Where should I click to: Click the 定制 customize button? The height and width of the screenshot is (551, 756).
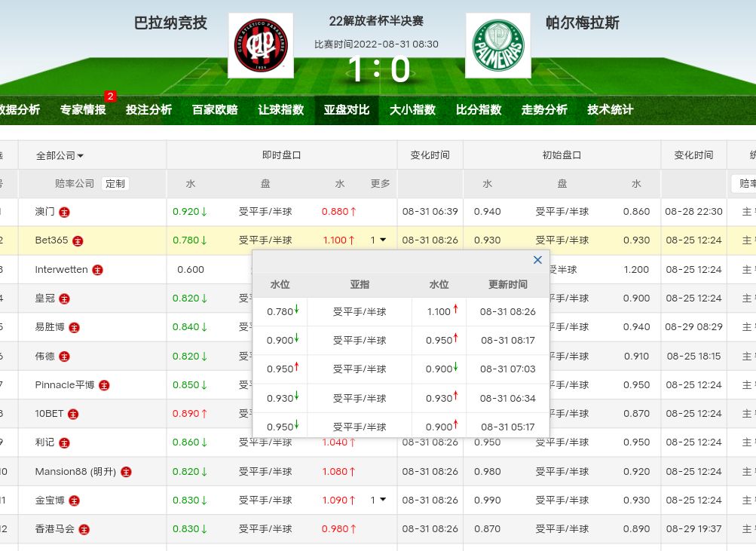click(x=115, y=183)
